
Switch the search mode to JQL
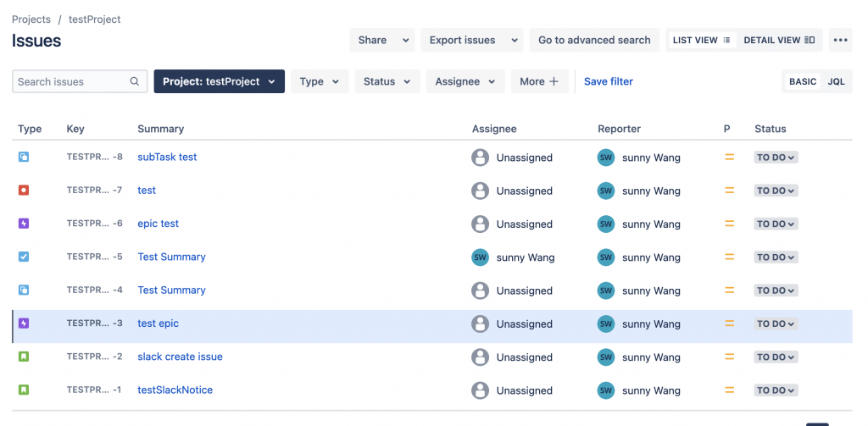pos(836,82)
